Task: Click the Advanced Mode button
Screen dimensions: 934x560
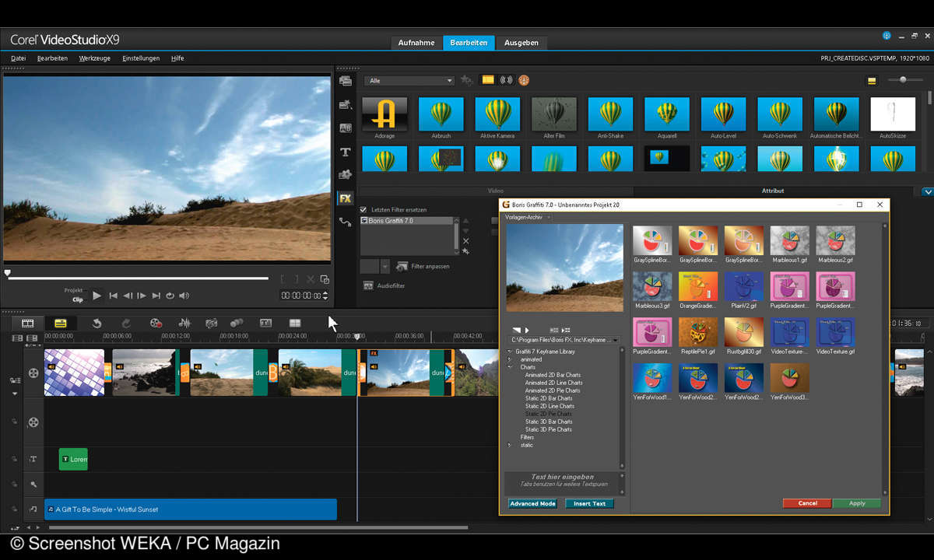Action: [x=533, y=504]
